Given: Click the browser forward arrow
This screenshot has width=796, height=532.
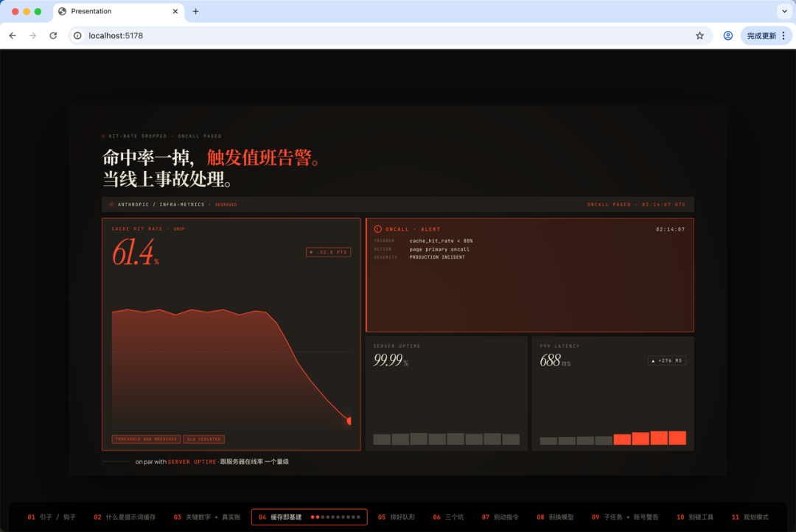Looking at the screenshot, I should (33, 35).
